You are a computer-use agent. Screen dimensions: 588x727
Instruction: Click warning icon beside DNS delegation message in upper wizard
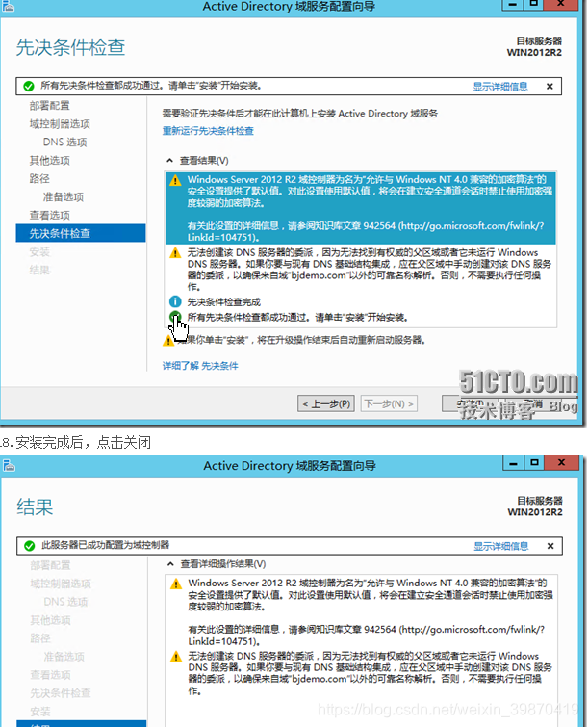pos(175,253)
